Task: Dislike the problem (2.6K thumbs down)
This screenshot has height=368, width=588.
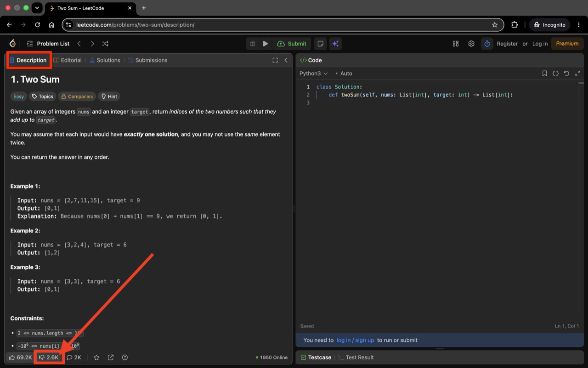Action: [x=49, y=357]
